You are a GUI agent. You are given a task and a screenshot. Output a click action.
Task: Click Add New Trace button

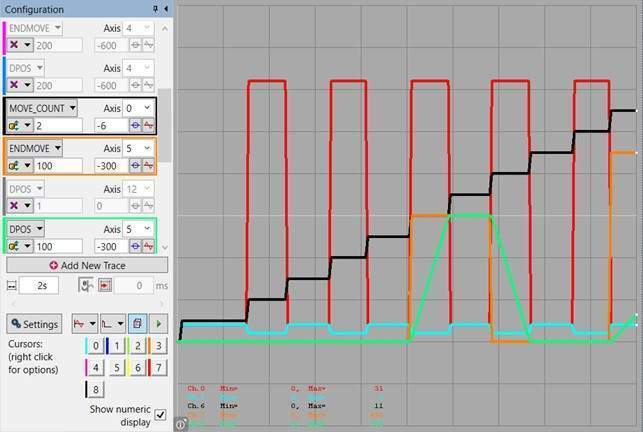pos(87,265)
